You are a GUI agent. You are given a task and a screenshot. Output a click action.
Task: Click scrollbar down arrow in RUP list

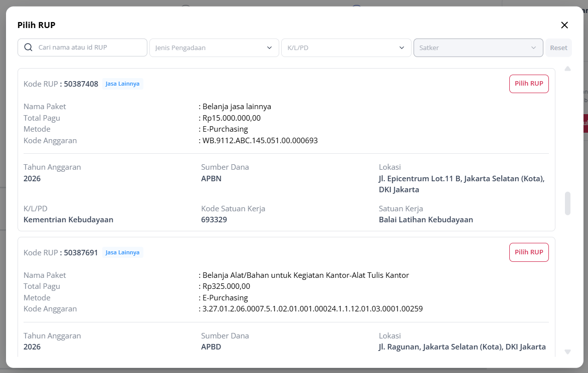[568, 352]
